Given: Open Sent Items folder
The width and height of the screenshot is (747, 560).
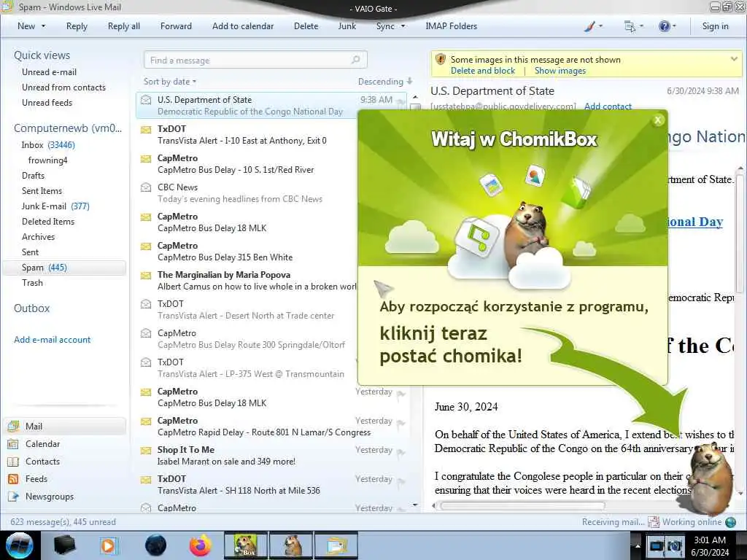Looking at the screenshot, I should (x=42, y=190).
